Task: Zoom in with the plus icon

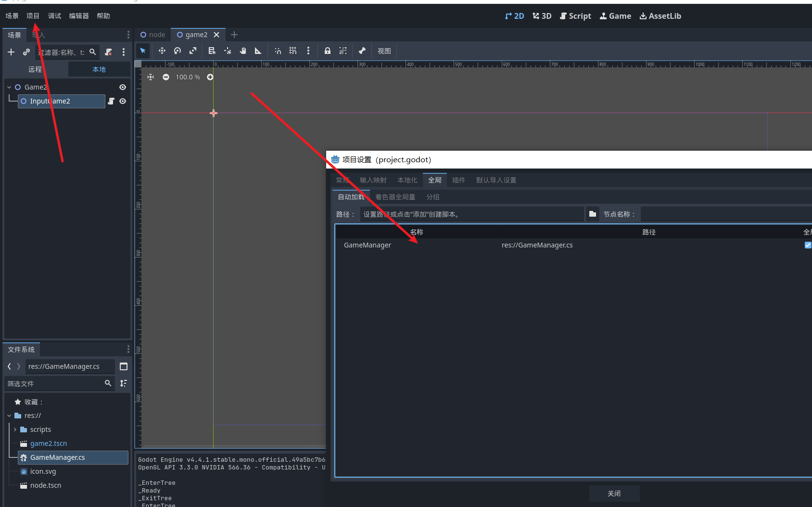Action: pyautogui.click(x=210, y=77)
